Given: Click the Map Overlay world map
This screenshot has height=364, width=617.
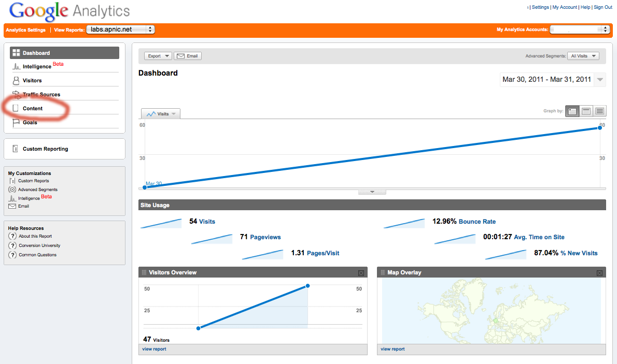Looking at the screenshot, I should click(492, 311).
